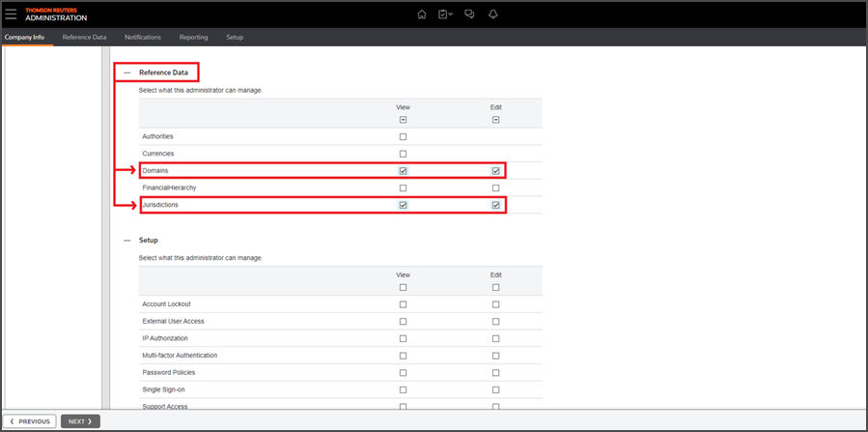Uncheck Edit for Domains
This screenshot has width=868, height=432.
(496, 171)
